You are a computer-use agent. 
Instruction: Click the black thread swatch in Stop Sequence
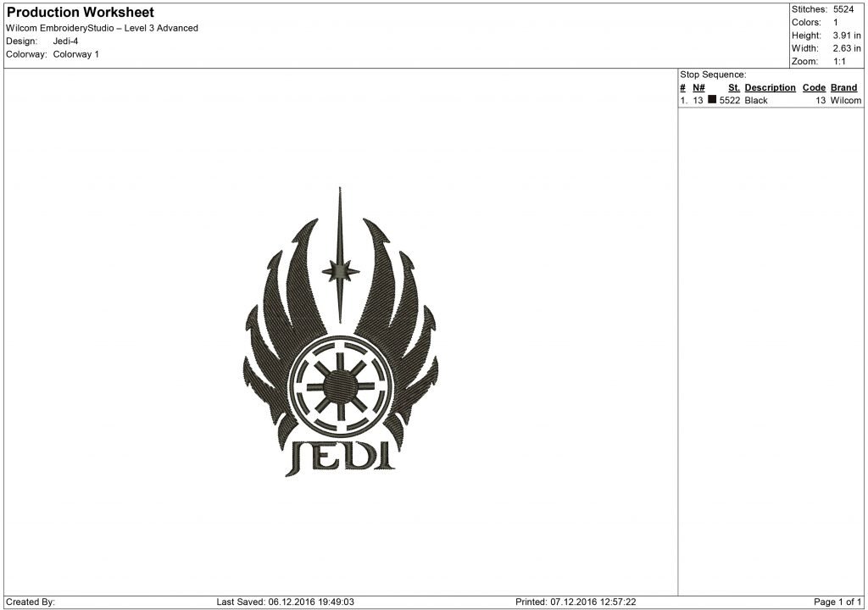712,100
